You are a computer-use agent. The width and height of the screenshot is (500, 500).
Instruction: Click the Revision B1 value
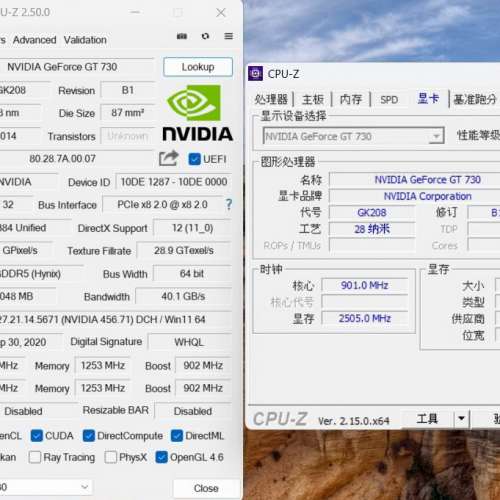coord(128,90)
